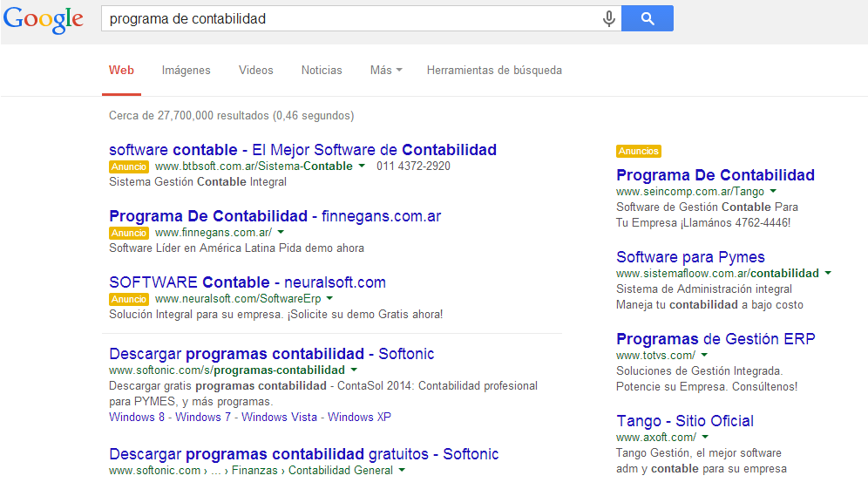The width and height of the screenshot is (868, 496).
Task: Follow the Windows 8 sublink
Action: (137, 417)
